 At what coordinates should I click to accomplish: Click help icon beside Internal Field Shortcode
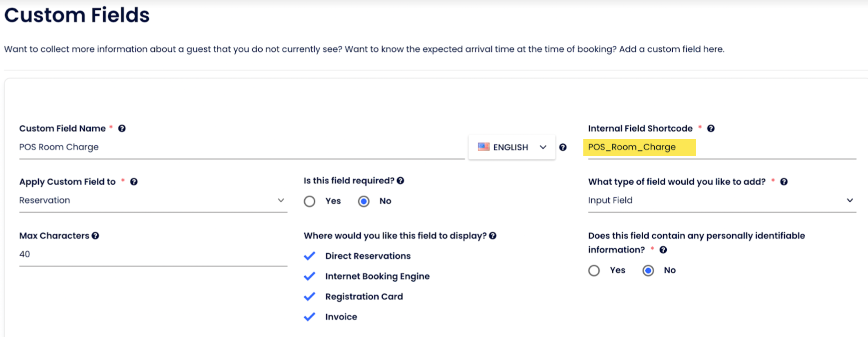point(711,128)
